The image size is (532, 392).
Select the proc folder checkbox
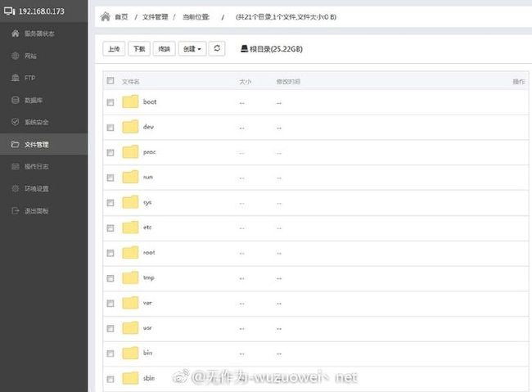(x=110, y=152)
